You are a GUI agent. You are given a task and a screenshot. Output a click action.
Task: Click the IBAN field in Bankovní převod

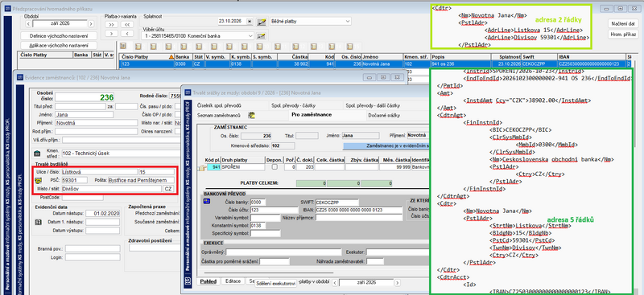(359, 210)
